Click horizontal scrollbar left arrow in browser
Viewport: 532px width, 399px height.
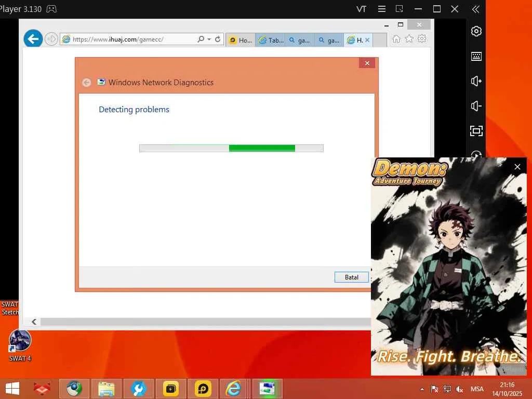pos(34,322)
